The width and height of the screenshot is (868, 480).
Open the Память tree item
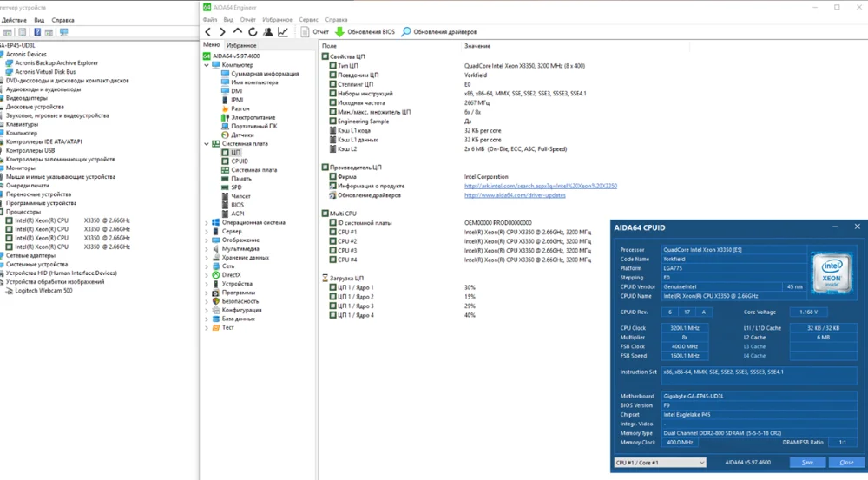(241, 179)
